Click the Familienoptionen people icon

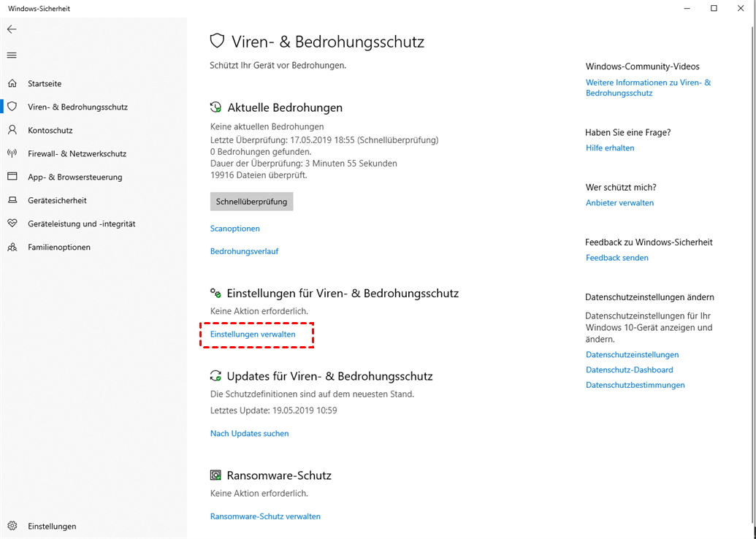[x=12, y=247]
